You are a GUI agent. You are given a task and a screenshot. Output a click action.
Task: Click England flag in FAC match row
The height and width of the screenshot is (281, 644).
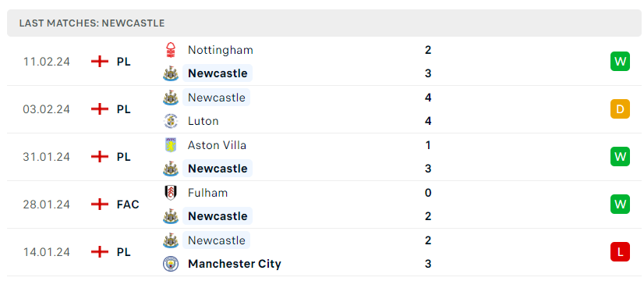click(99, 204)
